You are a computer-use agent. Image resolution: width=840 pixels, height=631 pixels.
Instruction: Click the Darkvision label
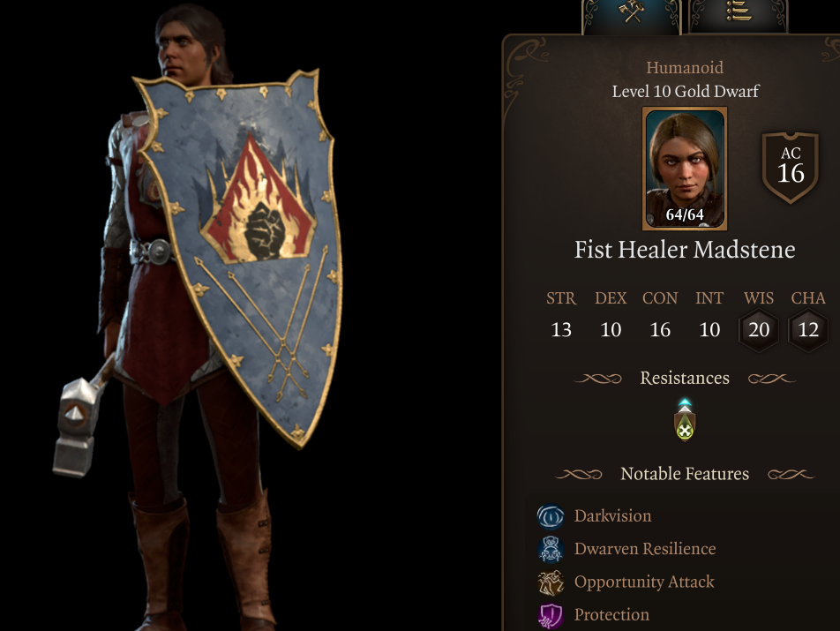pyautogui.click(x=613, y=516)
